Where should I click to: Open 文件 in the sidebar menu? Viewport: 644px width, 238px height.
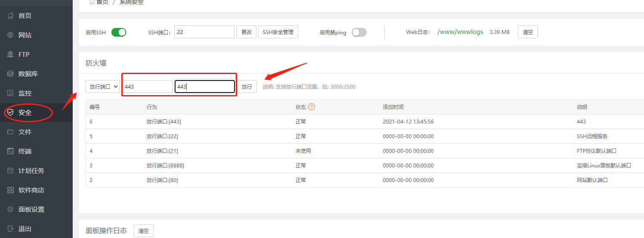pyautogui.click(x=25, y=132)
